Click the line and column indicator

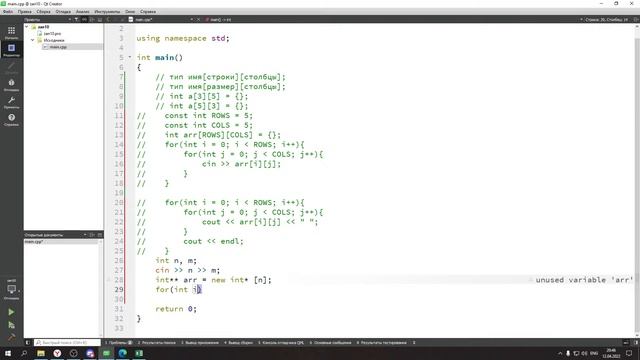607,19
